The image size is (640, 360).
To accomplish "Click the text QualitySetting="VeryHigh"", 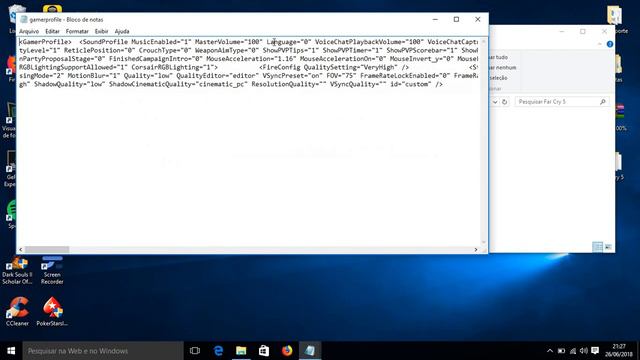I will (x=351, y=67).
